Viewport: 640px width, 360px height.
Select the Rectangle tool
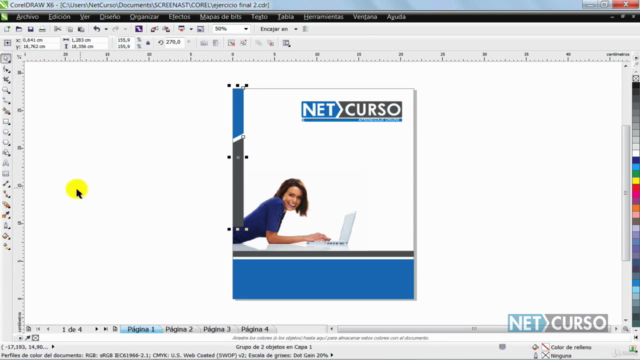pyautogui.click(x=6, y=122)
